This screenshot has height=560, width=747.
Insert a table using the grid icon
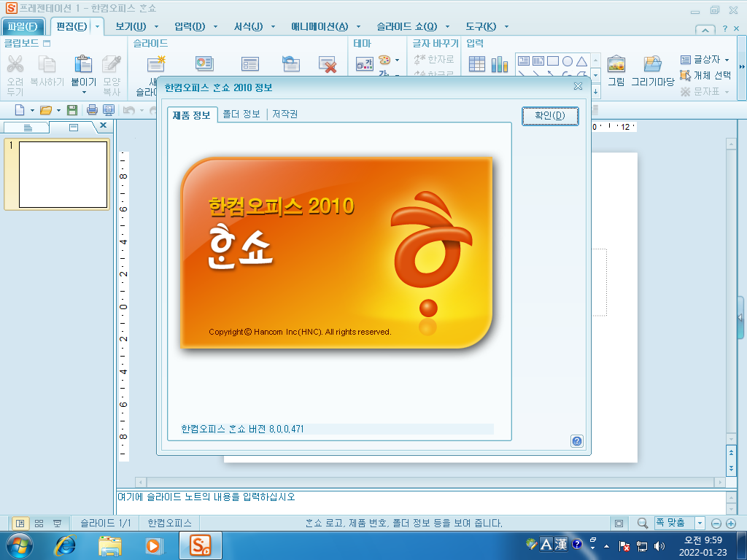point(477,64)
